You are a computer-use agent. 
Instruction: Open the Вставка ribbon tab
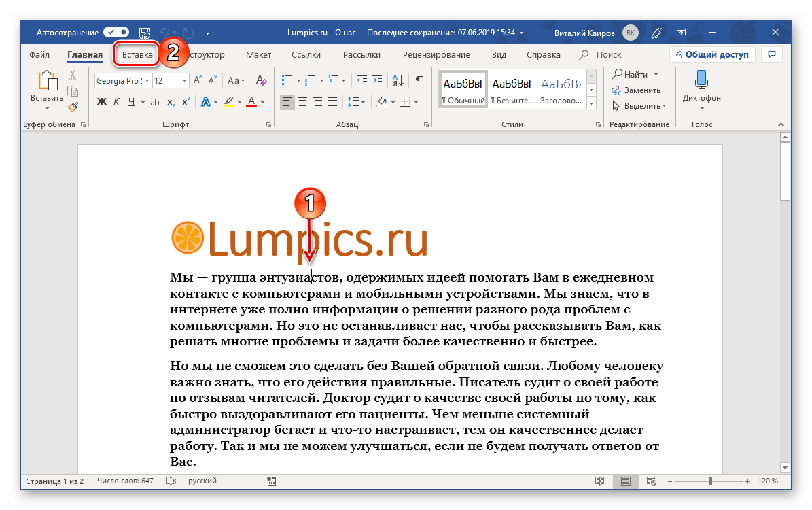(137, 55)
